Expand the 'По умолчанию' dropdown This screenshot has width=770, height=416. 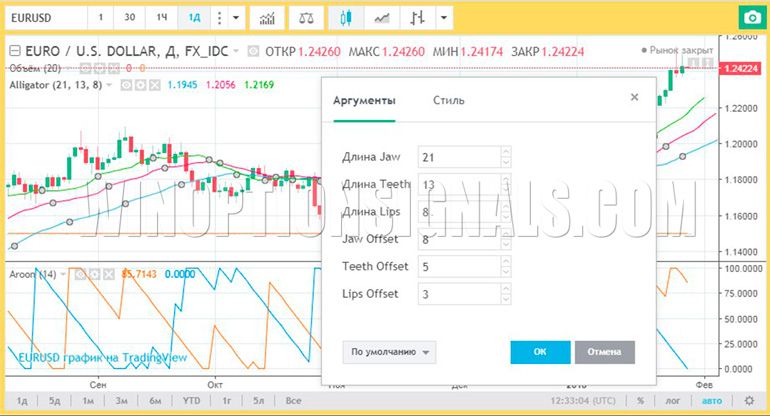point(389,352)
